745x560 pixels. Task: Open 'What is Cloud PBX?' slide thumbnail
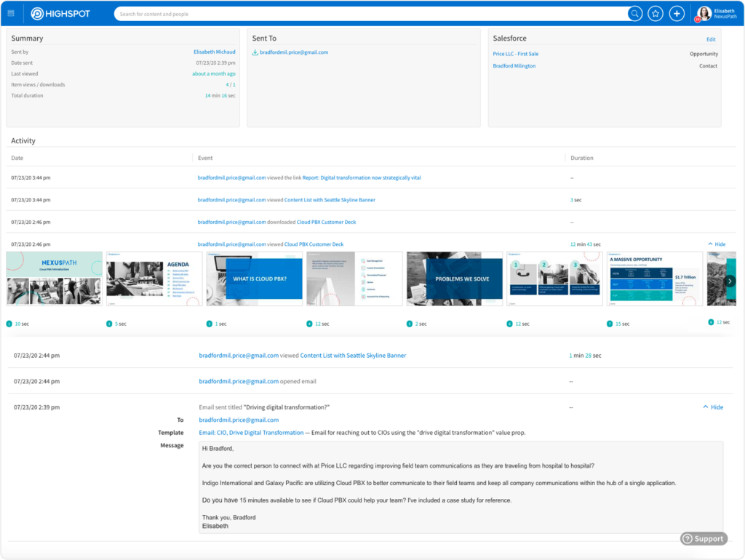tap(255, 279)
